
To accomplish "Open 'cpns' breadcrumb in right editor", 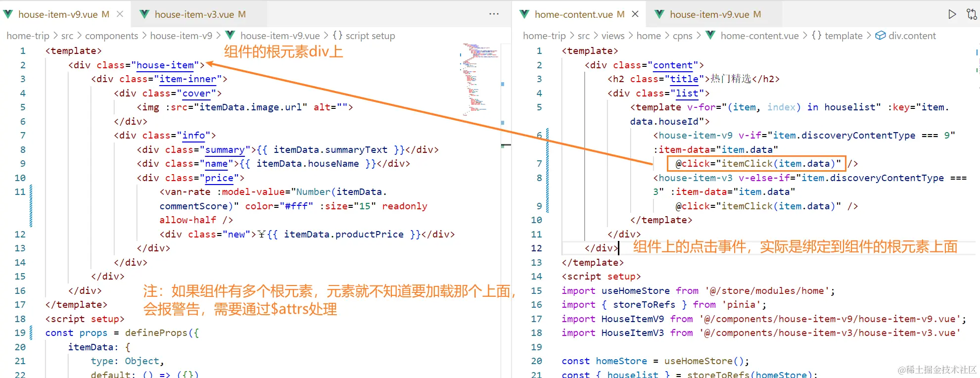I will [x=682, y=36].
